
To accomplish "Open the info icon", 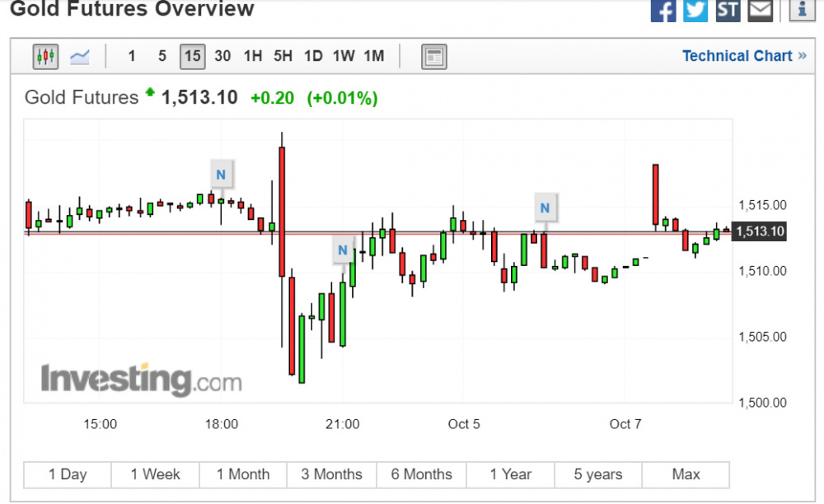I will (802, 9).
